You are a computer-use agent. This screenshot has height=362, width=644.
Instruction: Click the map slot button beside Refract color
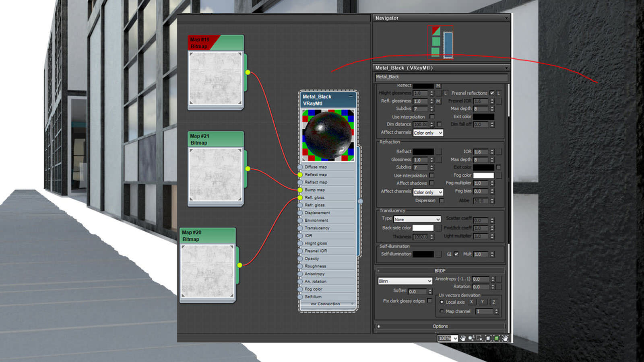pyautogui.click(x=439, y=152)
